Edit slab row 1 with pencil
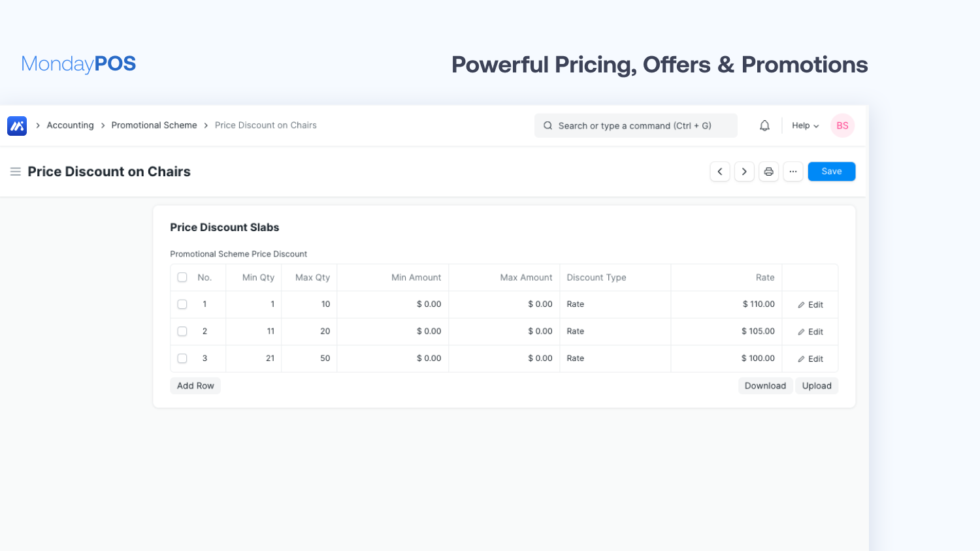Image resolution: width=980 pixels, height=551 pixels. 810,305
